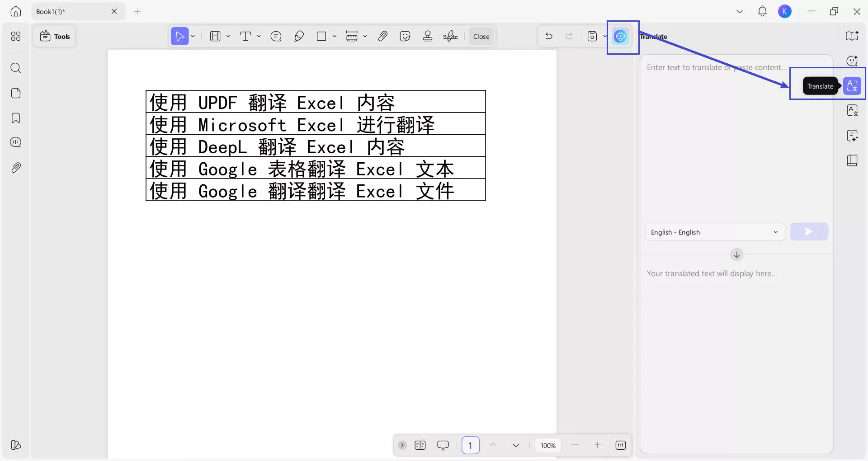868x461 pixels.
Task: Expand the shape rectangle tool dropdown
Action: (335, 37)
